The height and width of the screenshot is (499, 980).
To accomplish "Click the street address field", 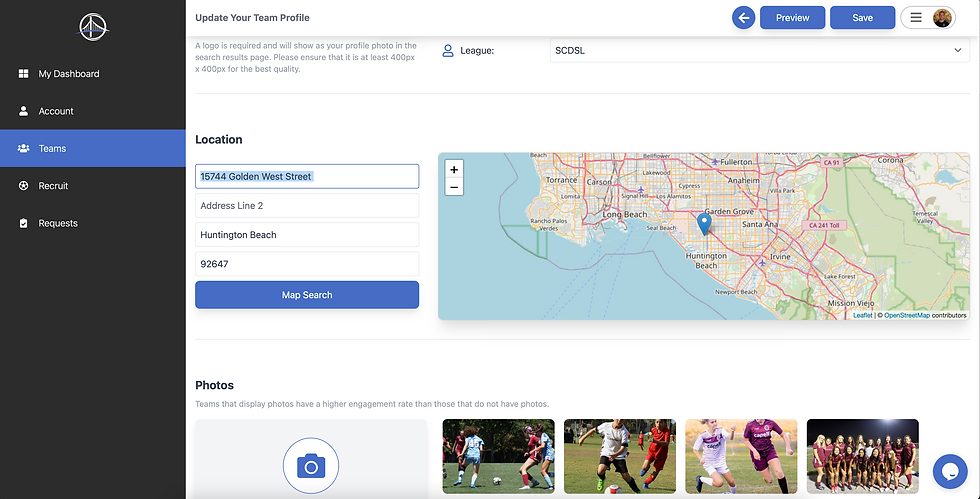I will coord(307,176).
